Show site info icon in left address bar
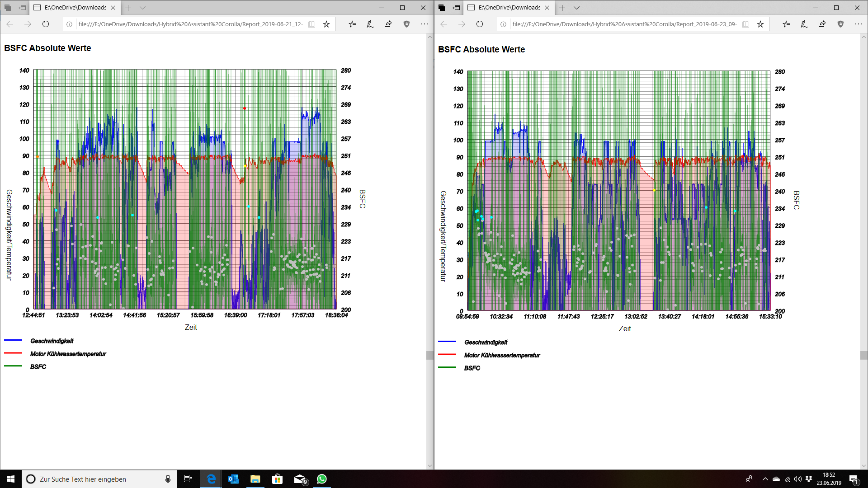Image resolution: width=868 pixels, height=488 pixels. point(69,24)
